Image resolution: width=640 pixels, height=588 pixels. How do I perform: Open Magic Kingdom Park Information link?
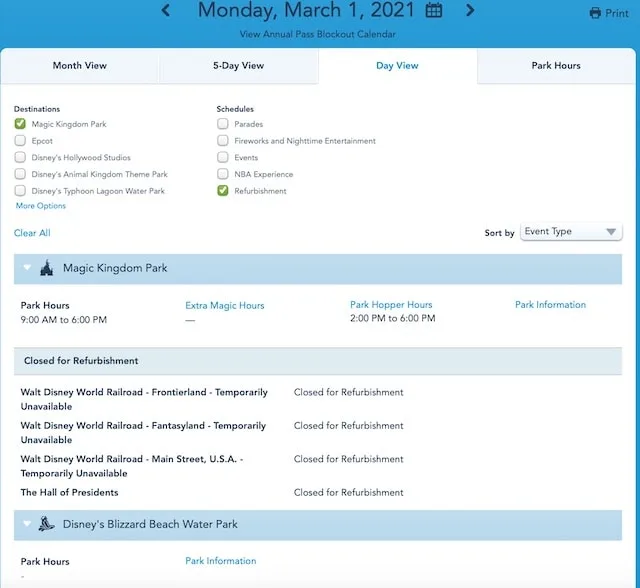pyautogui.click(x=550, y=305)
